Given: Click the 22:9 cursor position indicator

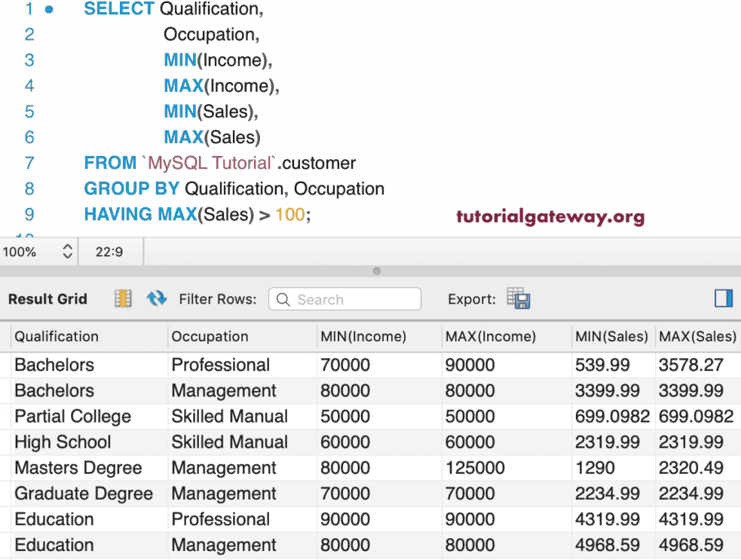Looking at the screenshot, I should pos(109,252).
